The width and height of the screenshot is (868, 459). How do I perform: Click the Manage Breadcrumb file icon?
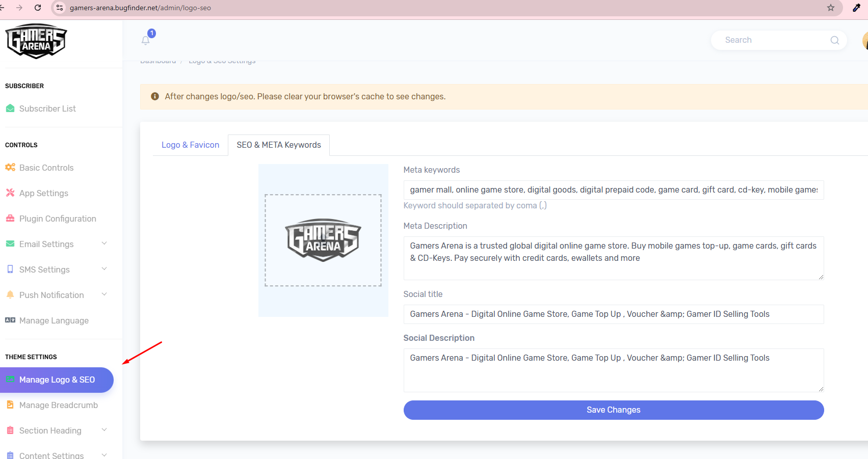[x=10, y=404]
